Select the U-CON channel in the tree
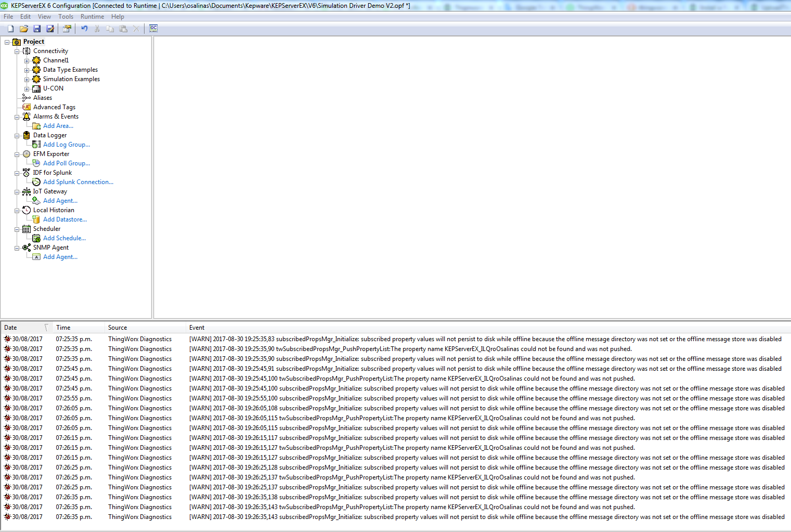This screenshot has width=791, height=532. [54, 88]
